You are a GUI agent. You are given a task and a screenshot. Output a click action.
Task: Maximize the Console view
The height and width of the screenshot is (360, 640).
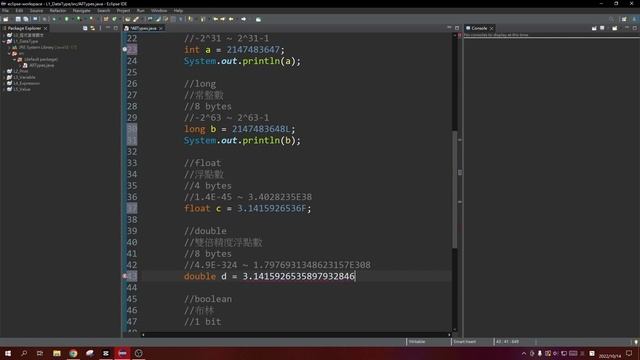pos(635,28)
